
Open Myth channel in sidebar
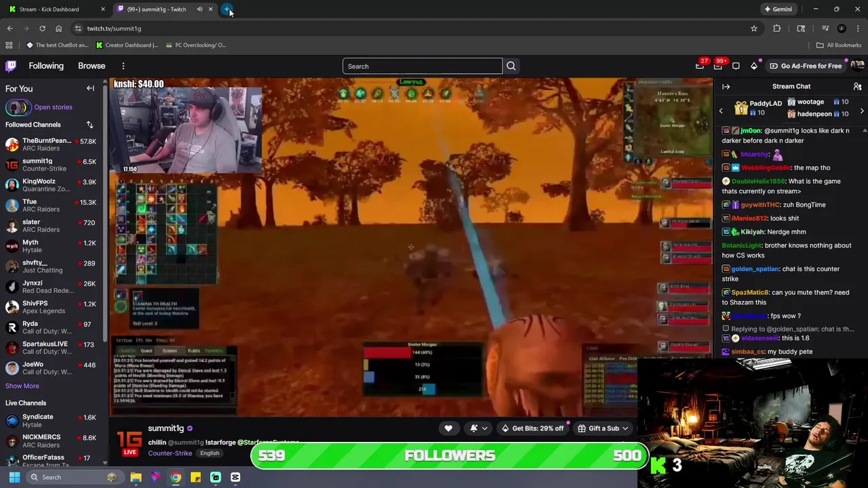52,246
